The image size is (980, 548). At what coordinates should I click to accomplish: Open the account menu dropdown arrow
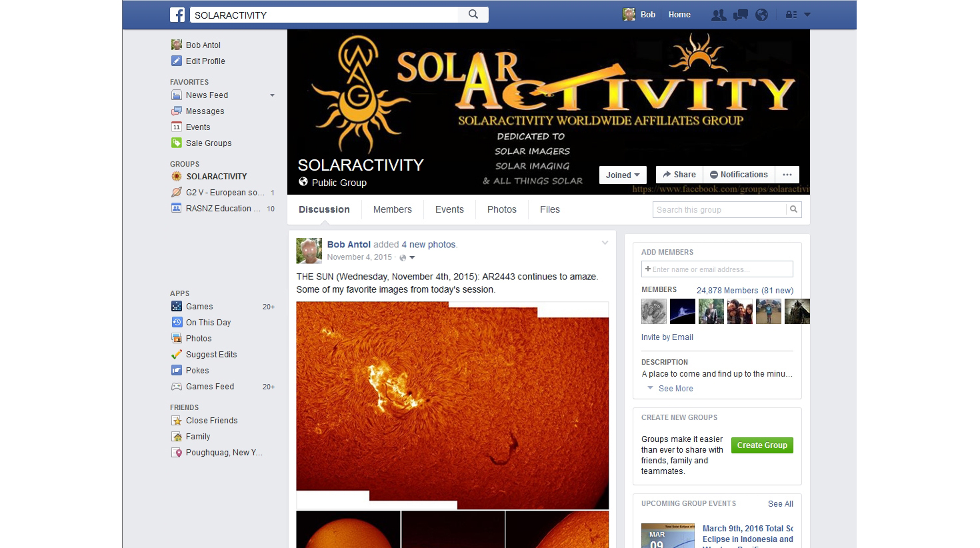pyautogui.click(x=807, y=15)
